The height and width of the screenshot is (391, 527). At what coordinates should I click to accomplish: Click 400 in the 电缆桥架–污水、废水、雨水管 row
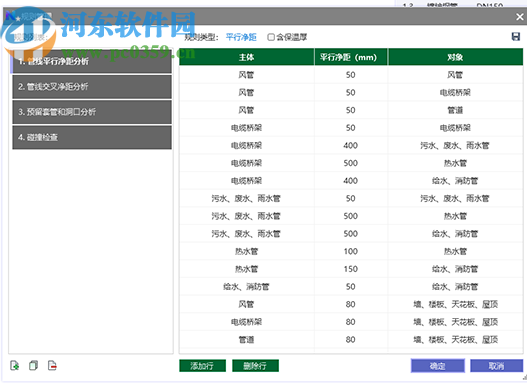(x=351, y=146)
